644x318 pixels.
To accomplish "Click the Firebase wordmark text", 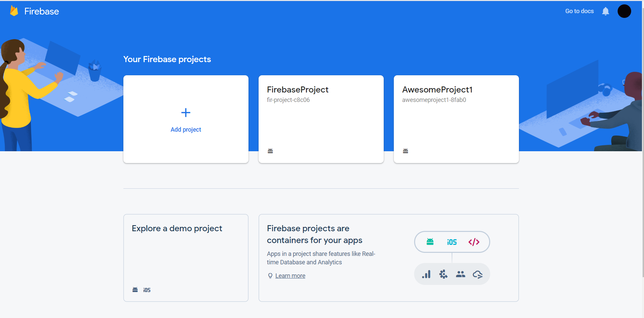I will pos(42,11).
